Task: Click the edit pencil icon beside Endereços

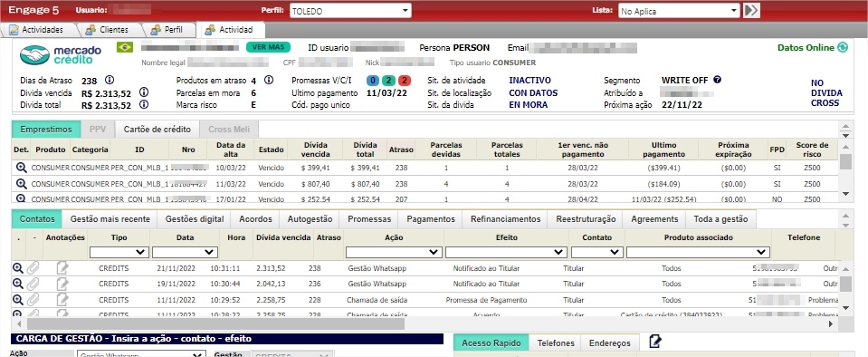Action: click(655, 342)
